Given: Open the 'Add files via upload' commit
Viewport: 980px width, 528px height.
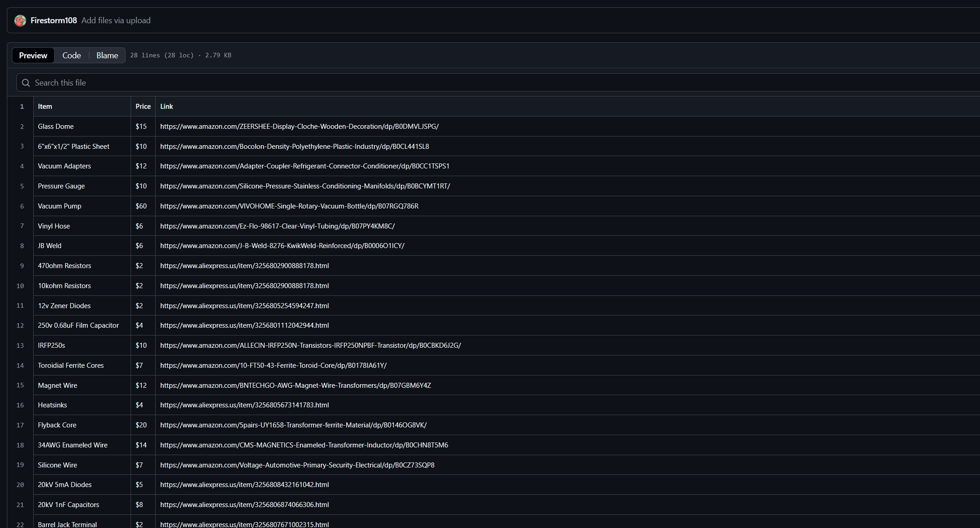Looking at the screenshot, I should [x=116, y=20].
